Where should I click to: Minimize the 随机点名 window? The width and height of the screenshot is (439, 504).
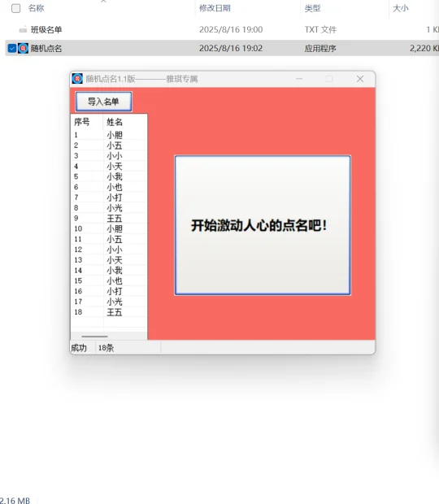[x=299, y=79]
